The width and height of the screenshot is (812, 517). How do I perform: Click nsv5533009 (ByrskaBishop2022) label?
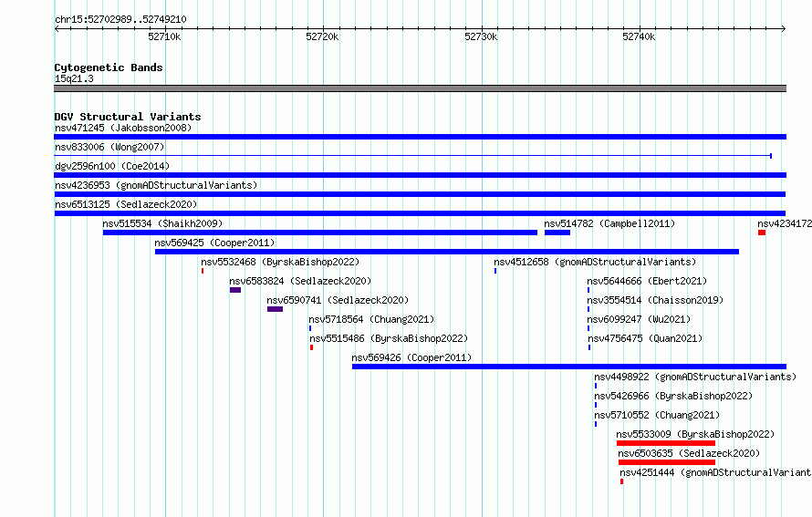[695, 434]
